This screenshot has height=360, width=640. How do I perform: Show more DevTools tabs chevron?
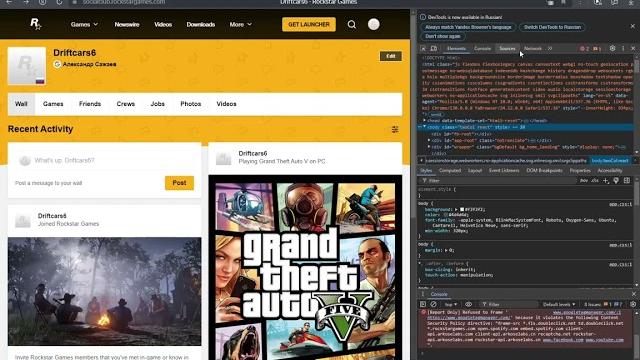(x=550, y=49)
